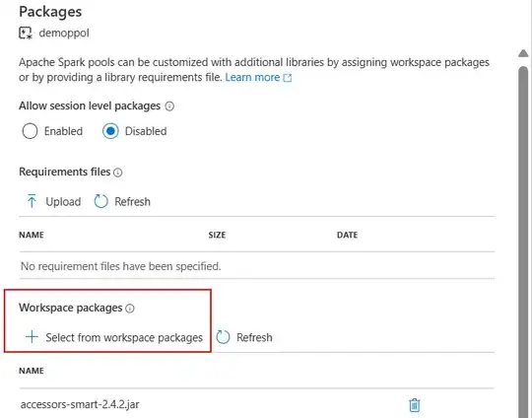Open the Learn more link
532x418 pixels.
coord(252,78)
